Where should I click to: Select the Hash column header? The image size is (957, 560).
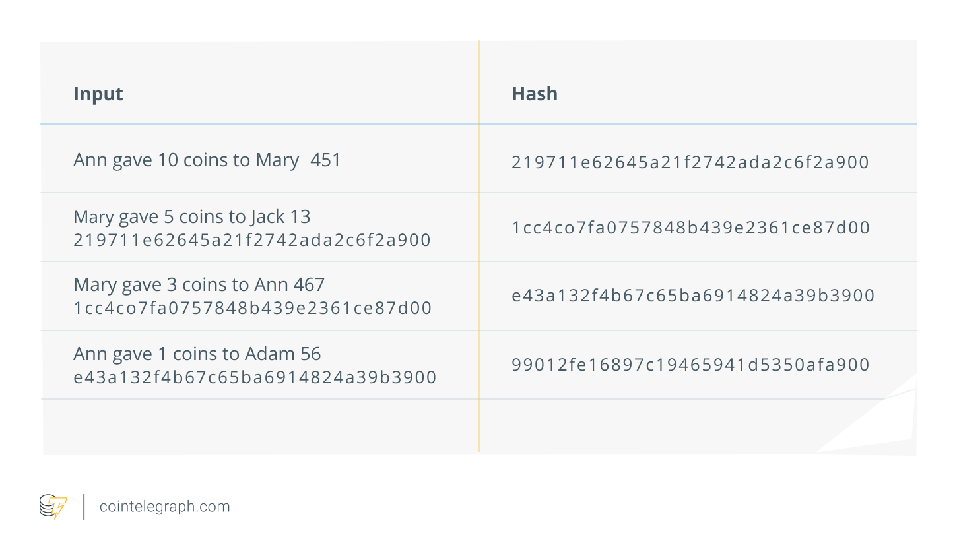pos(535,94)
